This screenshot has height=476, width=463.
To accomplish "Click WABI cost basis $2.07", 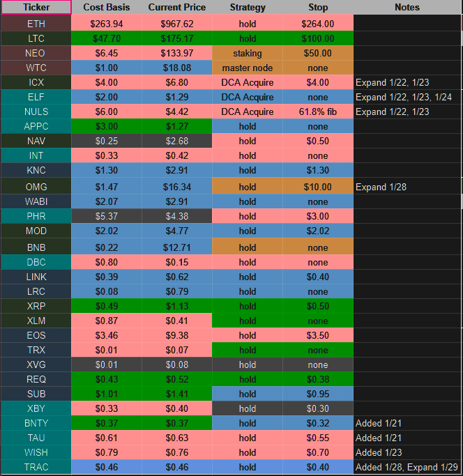I will pos(106,201).
